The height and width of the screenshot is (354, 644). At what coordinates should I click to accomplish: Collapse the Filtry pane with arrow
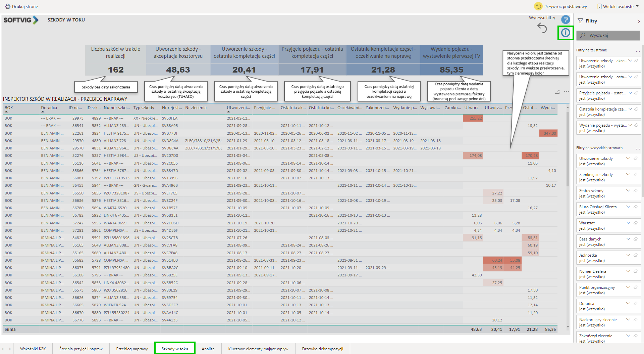point(638,21)
